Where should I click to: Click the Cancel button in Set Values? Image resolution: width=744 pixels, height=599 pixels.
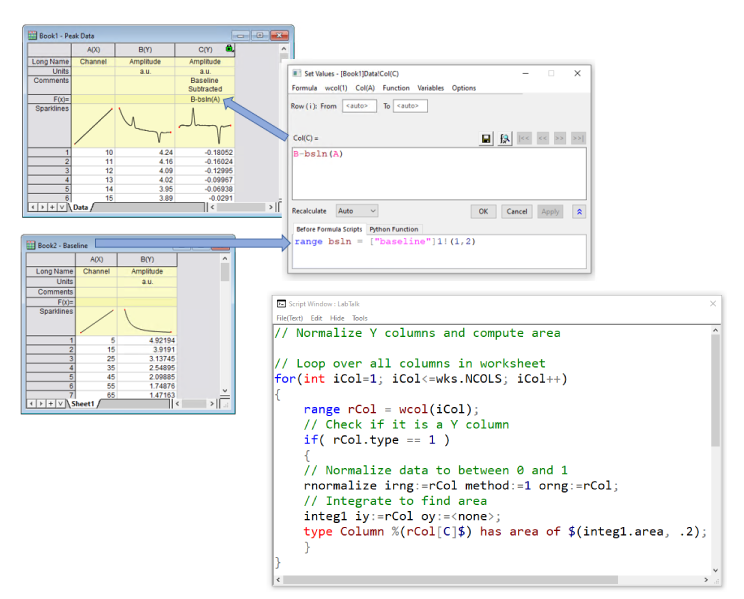(x=517, y=212)
